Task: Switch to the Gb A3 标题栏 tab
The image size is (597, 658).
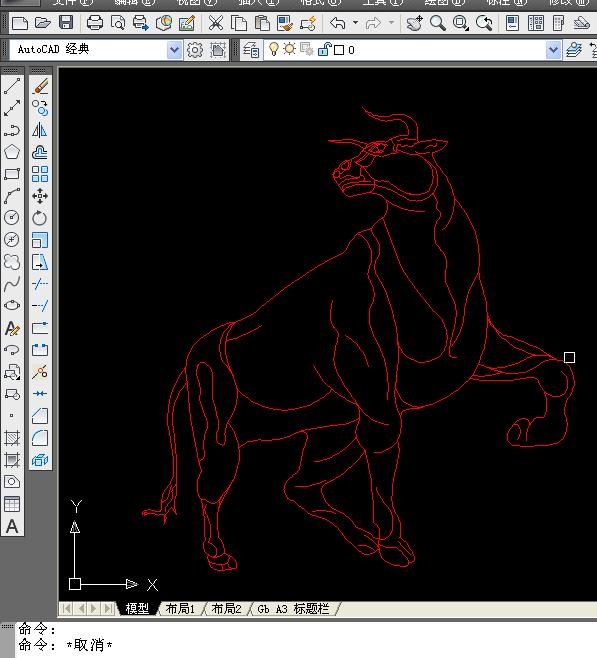Action: [x=294, y=608]
